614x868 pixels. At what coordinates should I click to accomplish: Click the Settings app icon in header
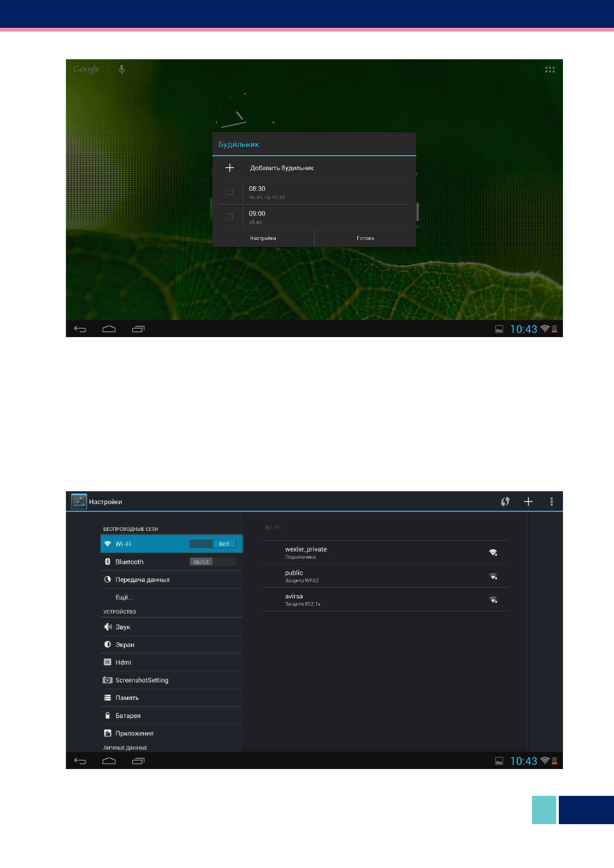tap(79, 502)
